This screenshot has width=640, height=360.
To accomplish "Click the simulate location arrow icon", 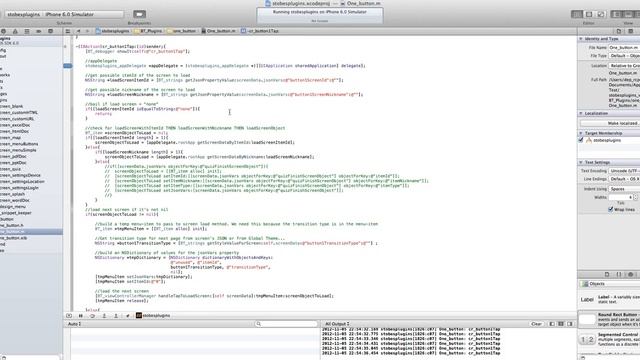I will [128, 316].
